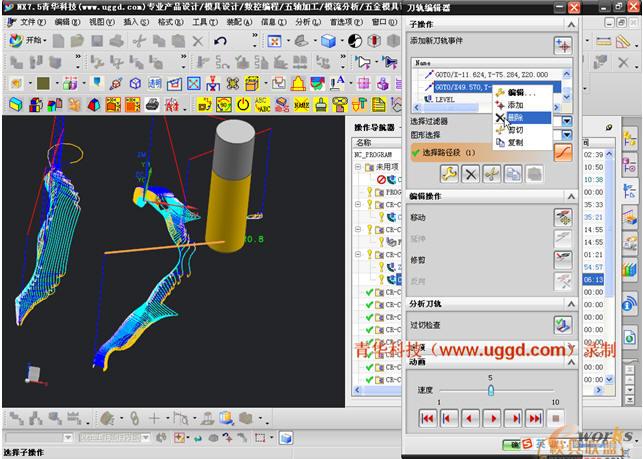This screenshot has width=643, height=459.
Task: Click the orange curve icon beside path selection
Action: (x=563, y=152)
